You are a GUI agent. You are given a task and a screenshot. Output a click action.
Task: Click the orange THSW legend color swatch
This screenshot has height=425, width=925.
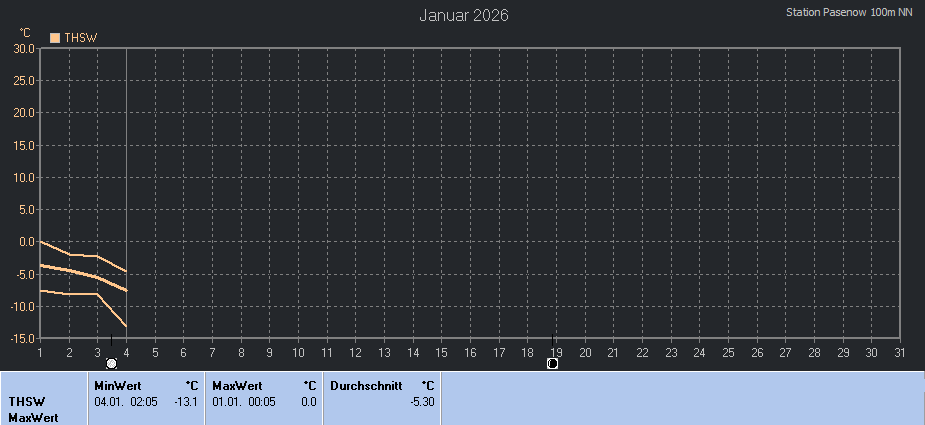55,38
